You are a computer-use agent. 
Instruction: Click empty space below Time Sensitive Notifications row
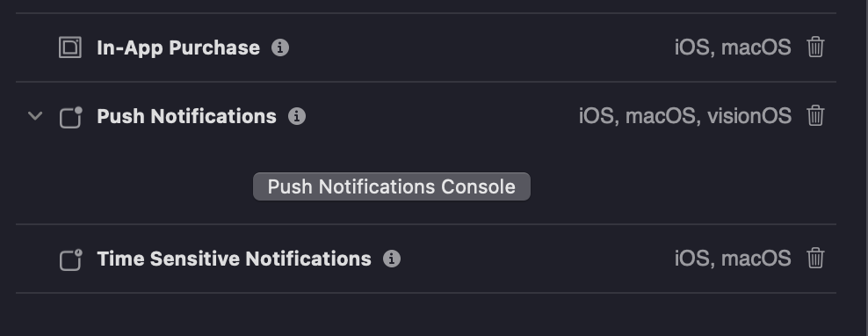(x=426, y=314)
